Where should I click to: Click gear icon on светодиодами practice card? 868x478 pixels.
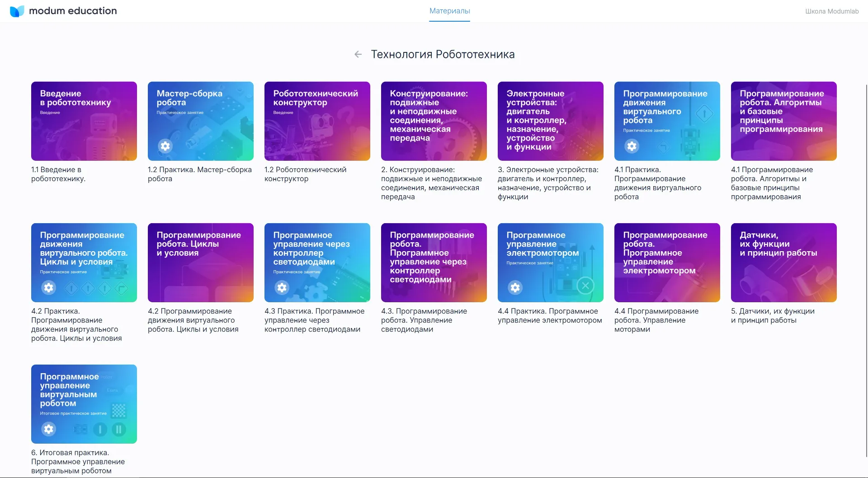point(282,287)
